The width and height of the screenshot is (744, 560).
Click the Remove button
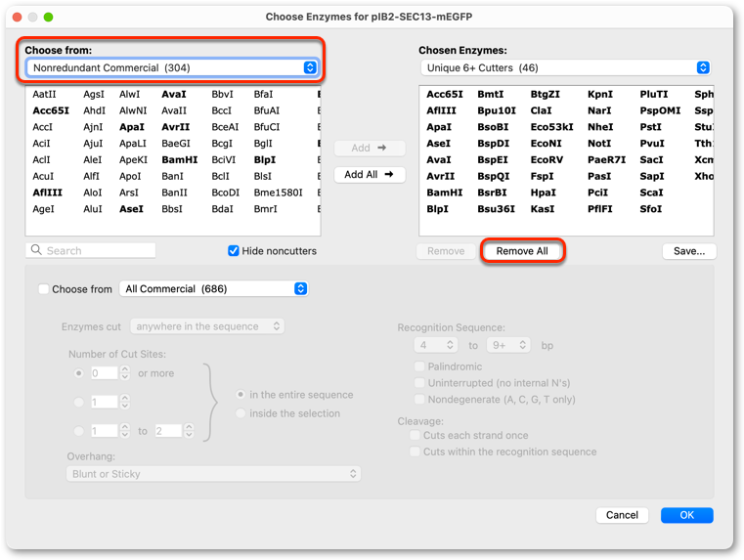[x=446, y=251]
